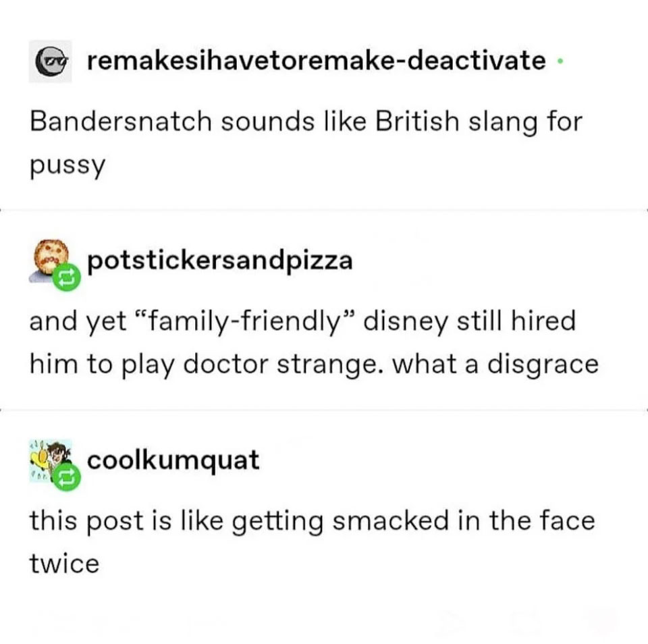Click the green dot beside remakesihavetoremake-deactivate
Screen dimensions: 648x644
(560, 61)
